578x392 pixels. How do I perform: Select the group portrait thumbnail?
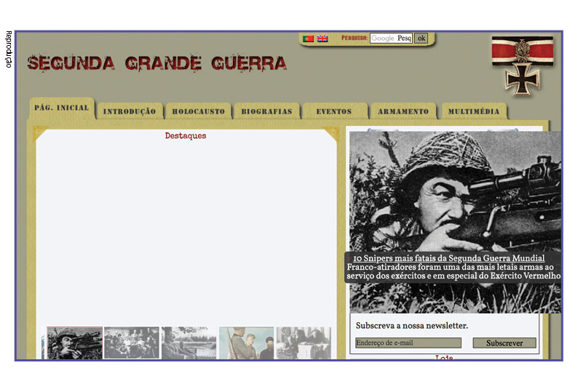click(131, 343)
